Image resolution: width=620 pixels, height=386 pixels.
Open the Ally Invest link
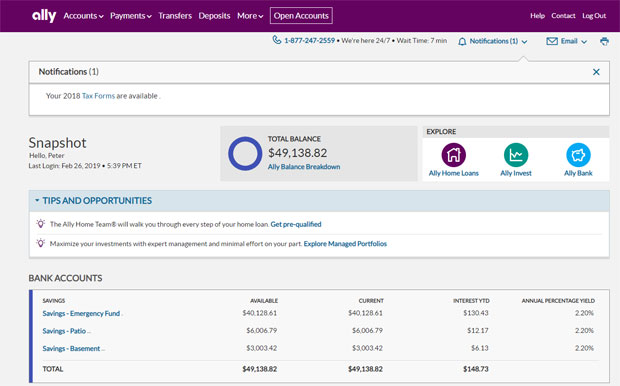516,173
